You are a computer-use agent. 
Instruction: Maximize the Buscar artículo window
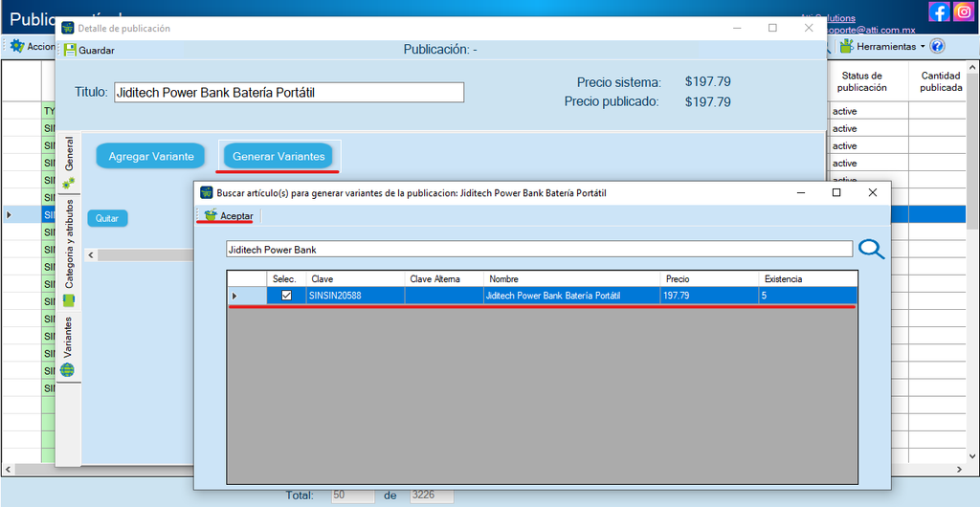coord(836,193)
